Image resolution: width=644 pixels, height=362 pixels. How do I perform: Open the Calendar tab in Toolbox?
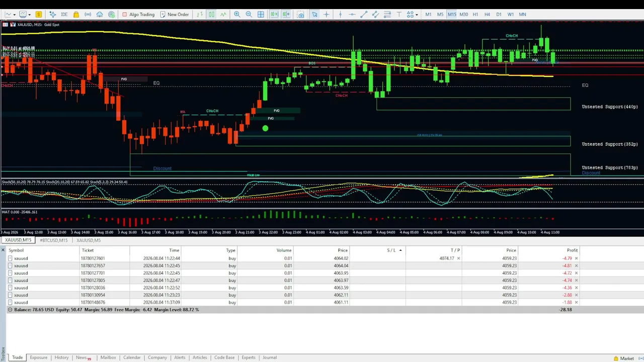point(132,357)
